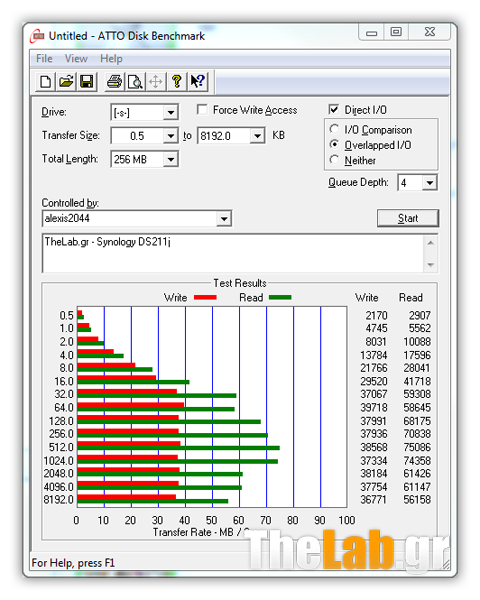The image size is (480, 600).
Task: Click the New document toolbar icon
Action: [46, 82]
